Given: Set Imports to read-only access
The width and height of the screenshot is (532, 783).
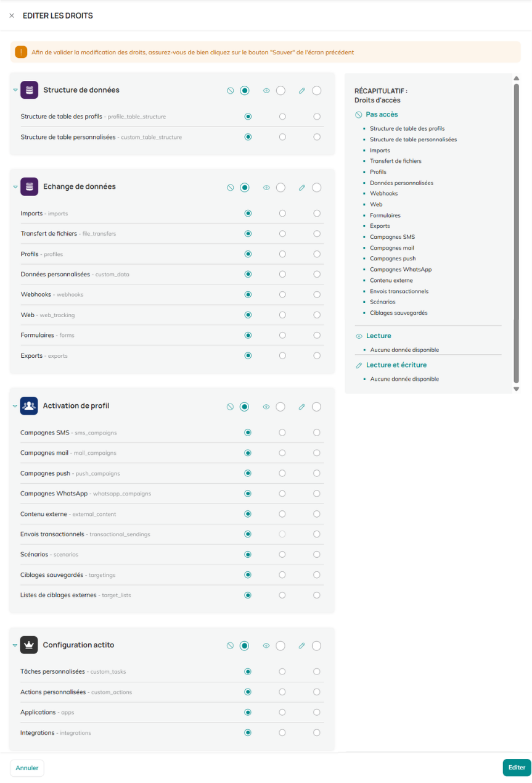Looking at the screenshot, I should (282, 213).
